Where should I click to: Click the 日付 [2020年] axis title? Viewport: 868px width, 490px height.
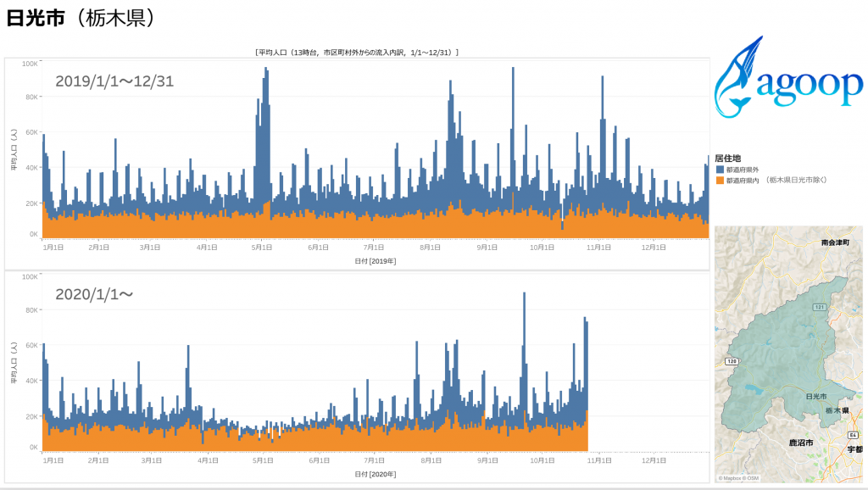(376, 474)
